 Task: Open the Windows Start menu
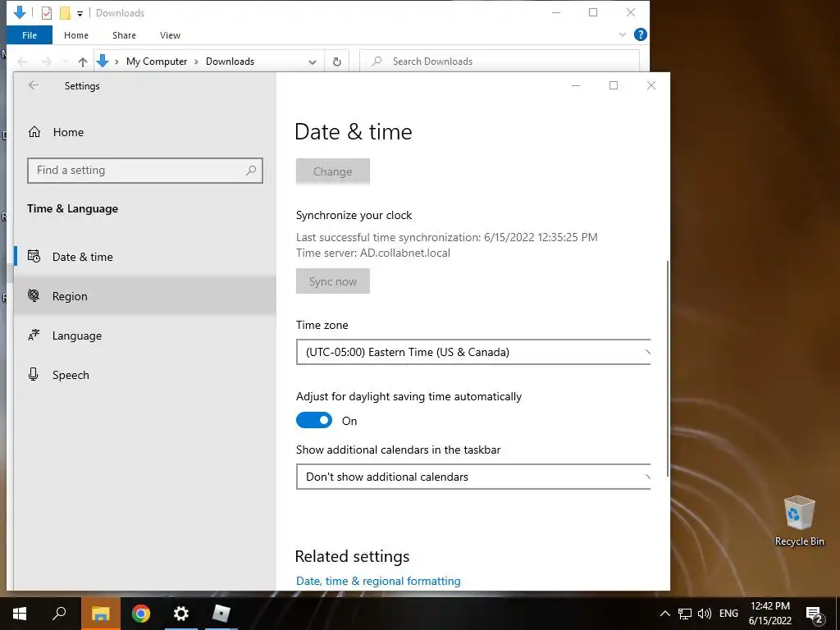pos(20,614)
